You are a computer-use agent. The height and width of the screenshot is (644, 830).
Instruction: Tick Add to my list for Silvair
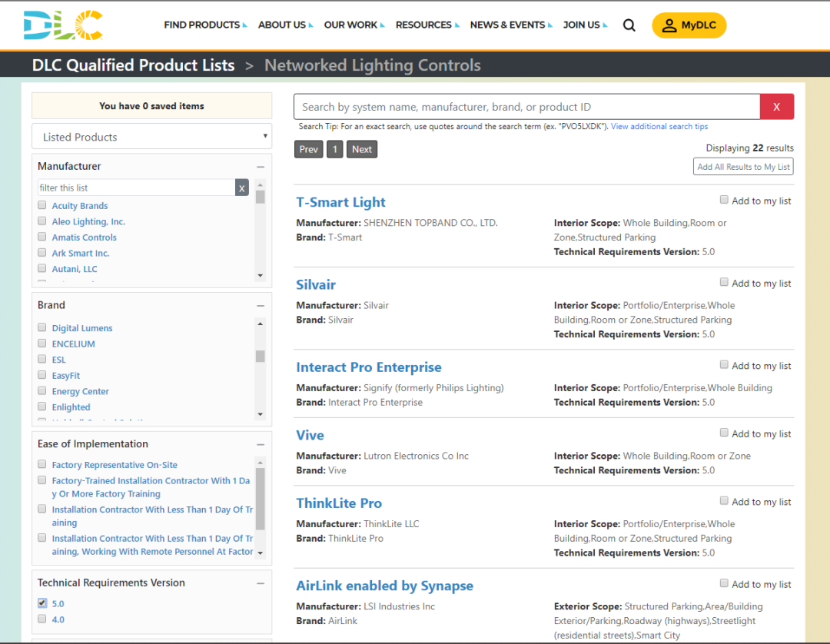724,282
